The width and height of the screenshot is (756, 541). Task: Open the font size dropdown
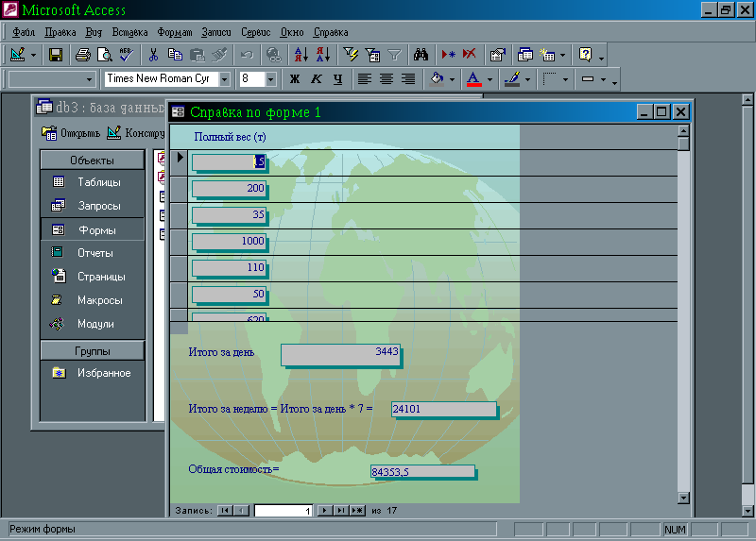coord(271,79)
